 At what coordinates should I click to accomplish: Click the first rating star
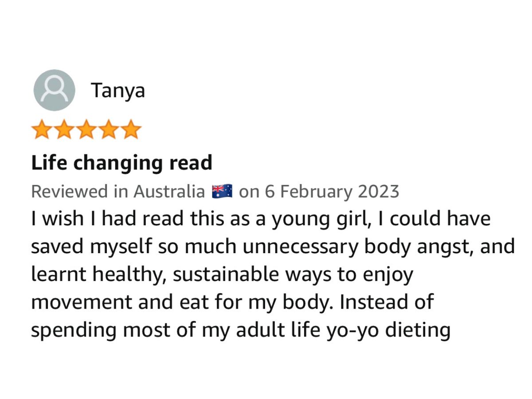(x=42, y=129)
